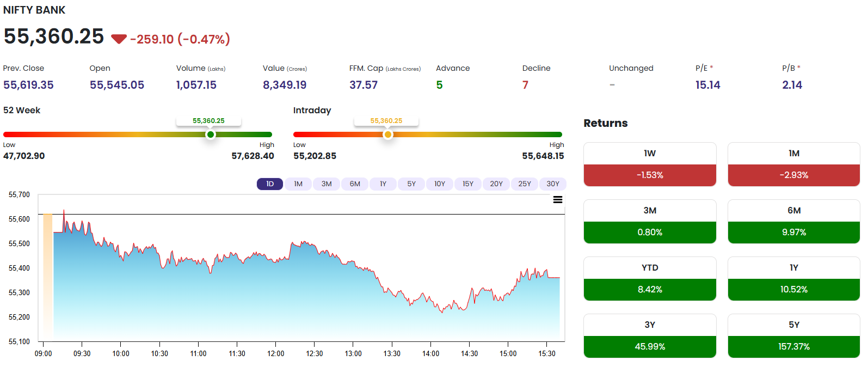Switch chart to 20Y range
The height and width of the screenshot is (367, 868).
point(496,184)
